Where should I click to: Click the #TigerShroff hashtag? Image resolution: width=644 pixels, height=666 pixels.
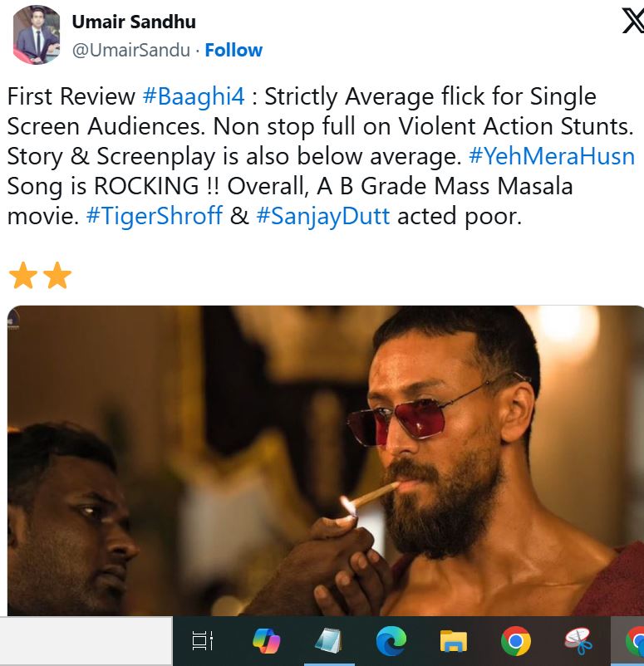point(155,216)
